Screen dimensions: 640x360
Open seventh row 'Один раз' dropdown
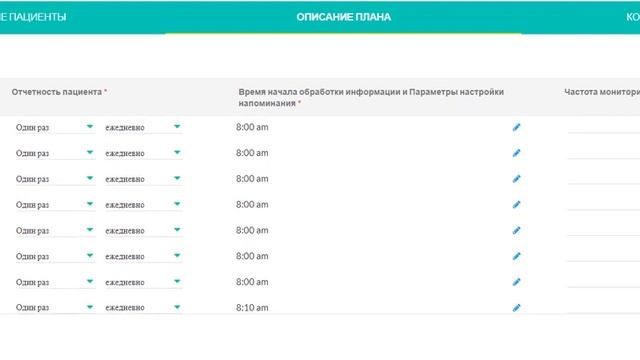(x=55, y=282)
